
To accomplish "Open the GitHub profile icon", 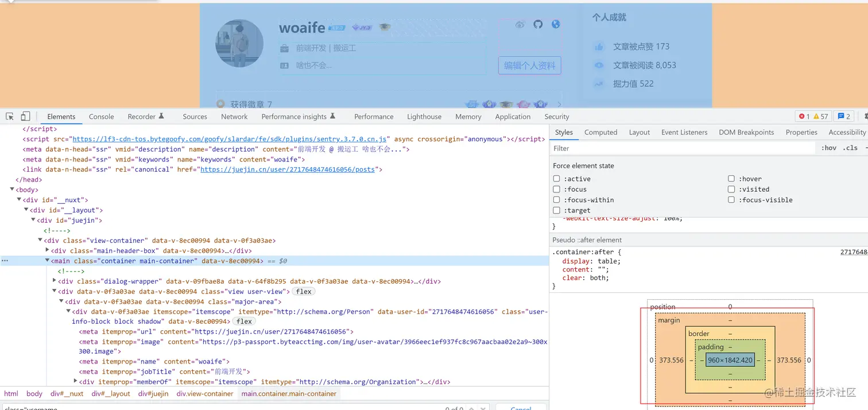I will pyautogui.click(x=538, y=24).
